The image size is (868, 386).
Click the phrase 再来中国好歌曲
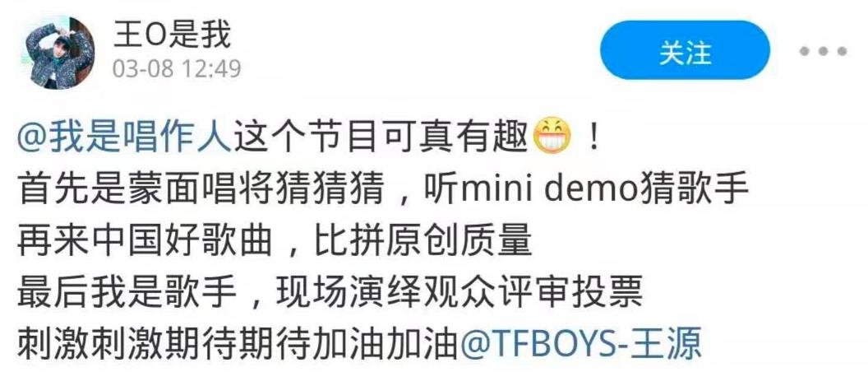tap(145, 241)
